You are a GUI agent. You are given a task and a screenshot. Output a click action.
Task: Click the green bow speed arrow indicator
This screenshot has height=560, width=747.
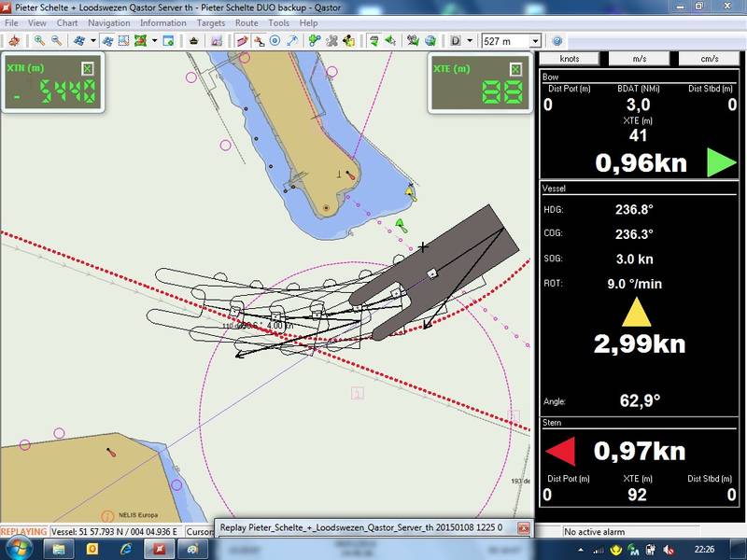pos(721,162)
